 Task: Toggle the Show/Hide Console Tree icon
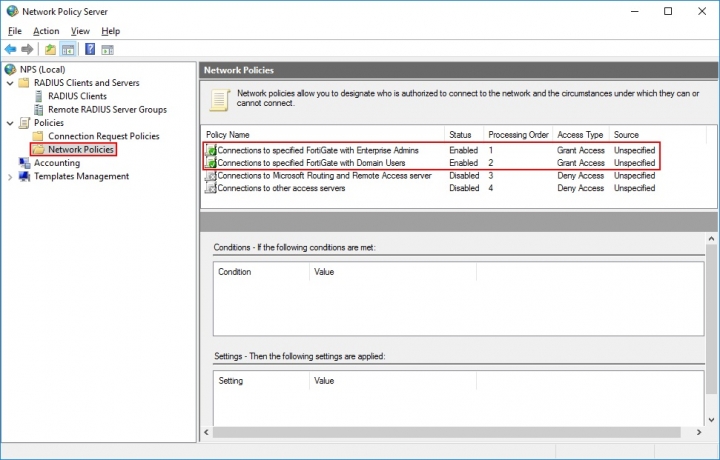coord(68,49)
